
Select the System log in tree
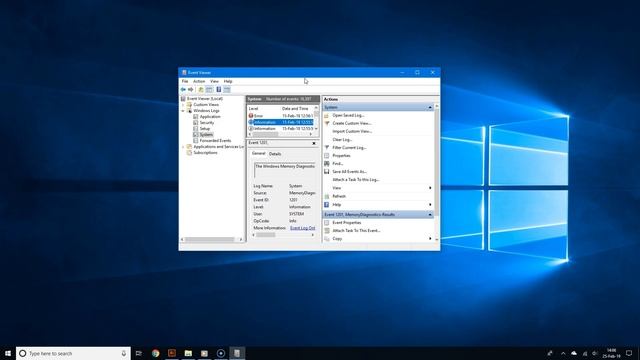pos(206,134)
